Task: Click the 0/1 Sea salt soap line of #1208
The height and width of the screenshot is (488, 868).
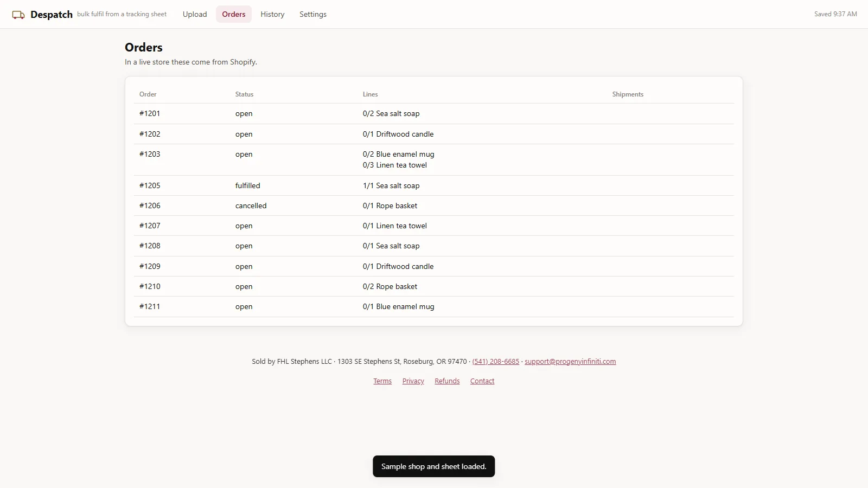Action: (x=391, y=246)
